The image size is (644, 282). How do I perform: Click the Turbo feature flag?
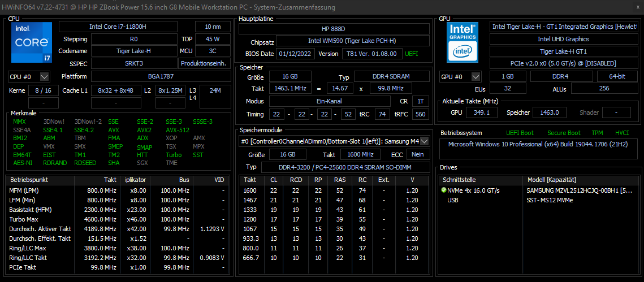(x=174, y=155)
